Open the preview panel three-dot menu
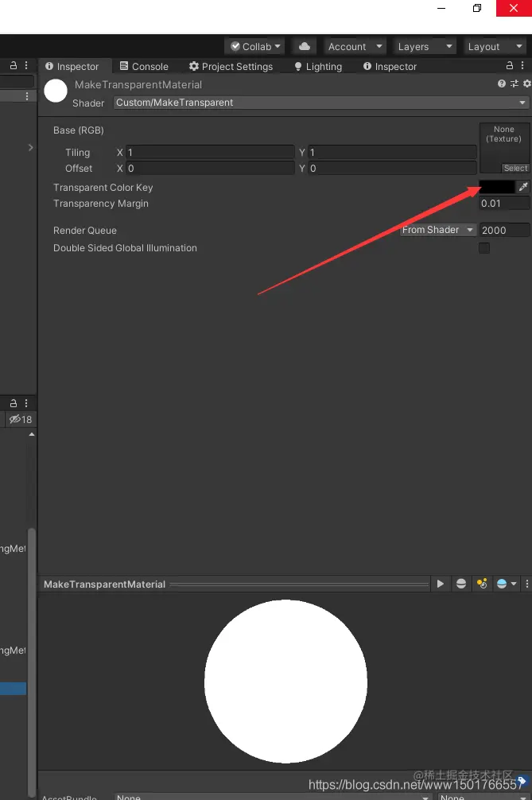This screenshot has width=532, height=800. 527,584
